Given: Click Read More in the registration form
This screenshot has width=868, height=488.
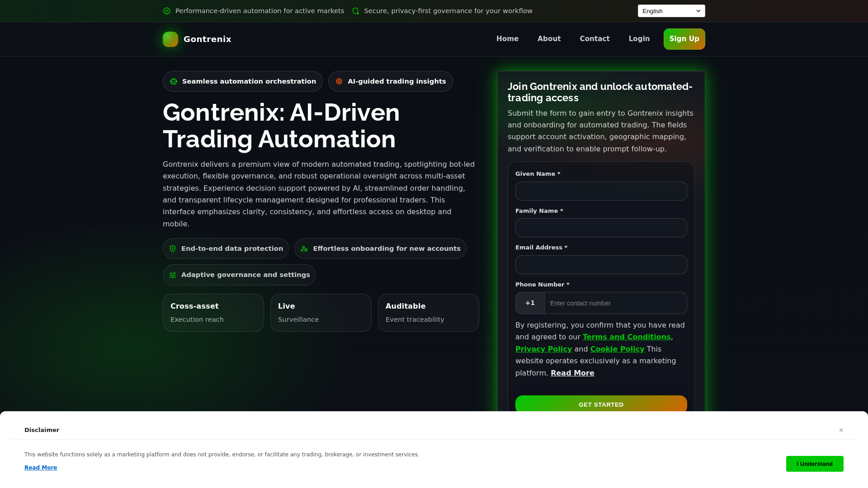Looking at the screenshot, I should (x=572, y=373).
